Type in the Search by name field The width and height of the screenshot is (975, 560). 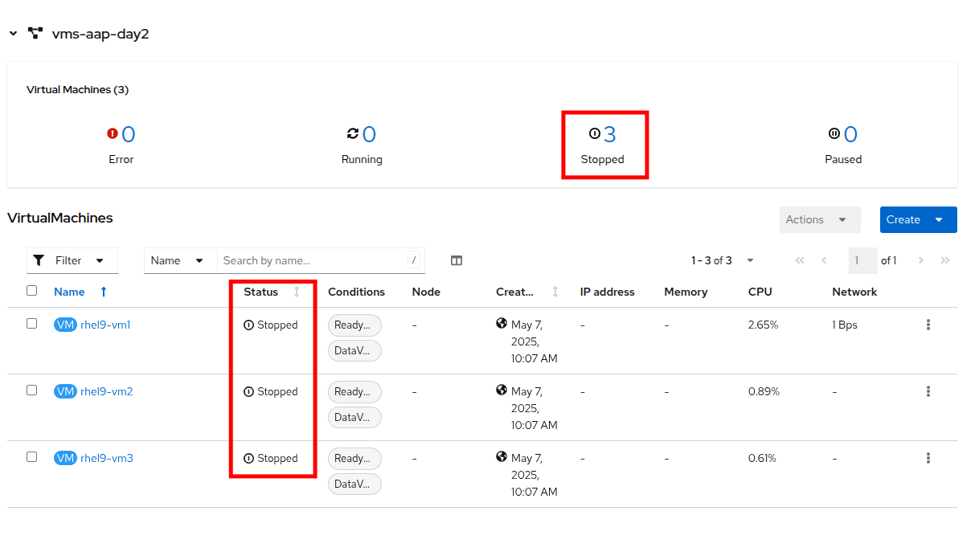click(312, 260)
